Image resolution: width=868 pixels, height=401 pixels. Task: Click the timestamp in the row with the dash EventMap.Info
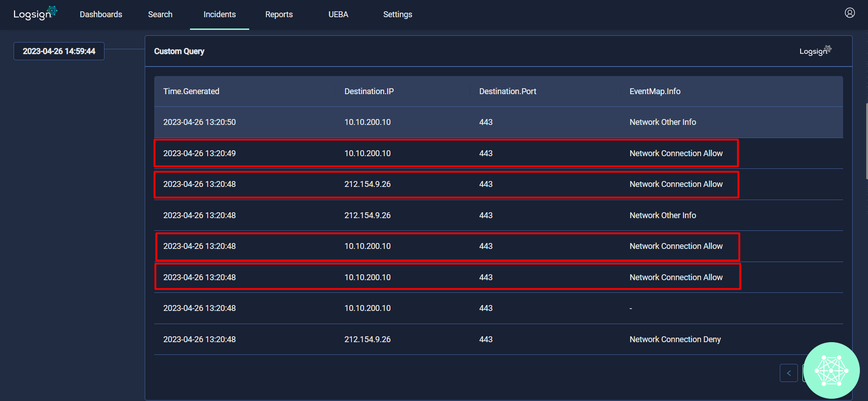199,308
